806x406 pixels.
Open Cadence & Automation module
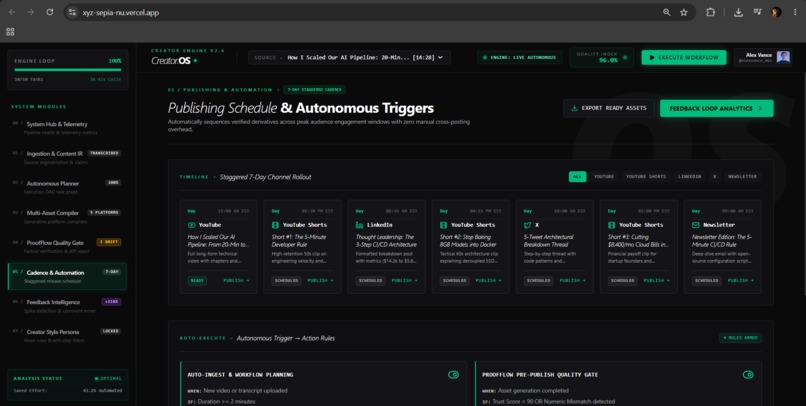(67, 276)
